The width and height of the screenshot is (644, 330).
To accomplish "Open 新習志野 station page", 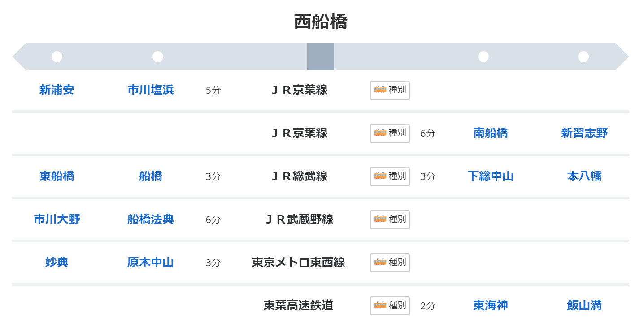I will [584, 133].
